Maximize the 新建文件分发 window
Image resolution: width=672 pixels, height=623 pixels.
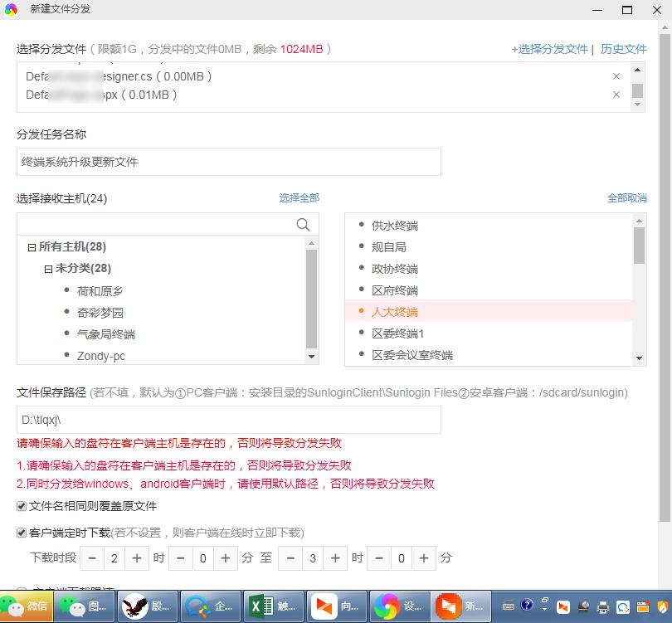tap(627, 10)
